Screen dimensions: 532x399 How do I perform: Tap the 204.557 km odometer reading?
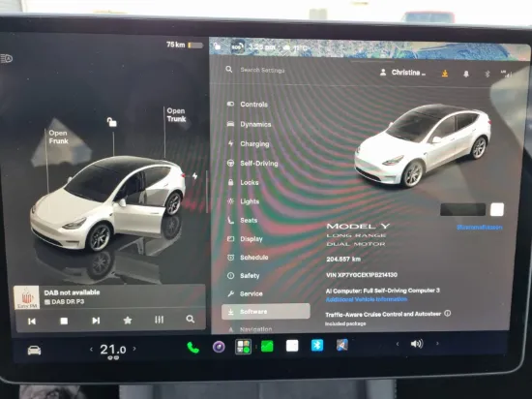tap(343, 260)
